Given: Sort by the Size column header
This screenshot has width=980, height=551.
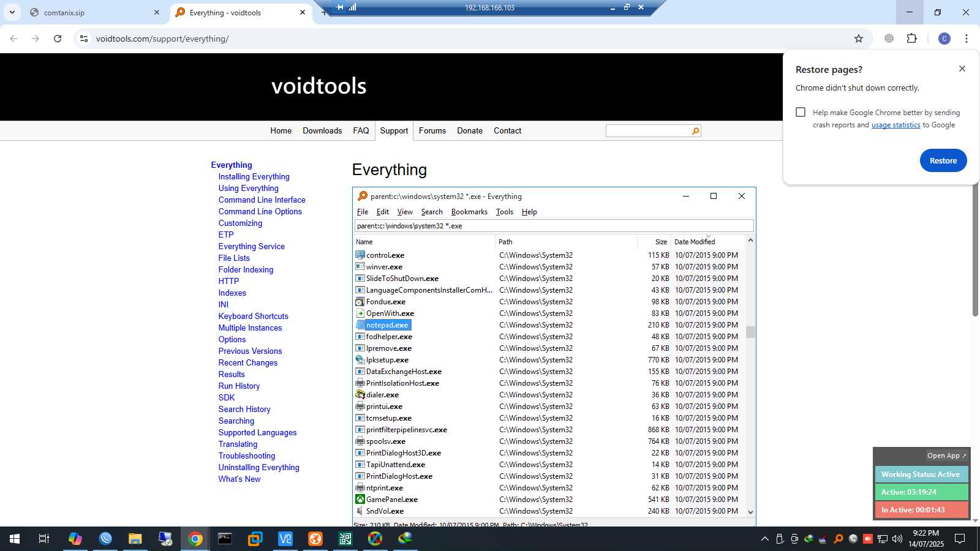Looking at the screenshot, I should [654, 242].
